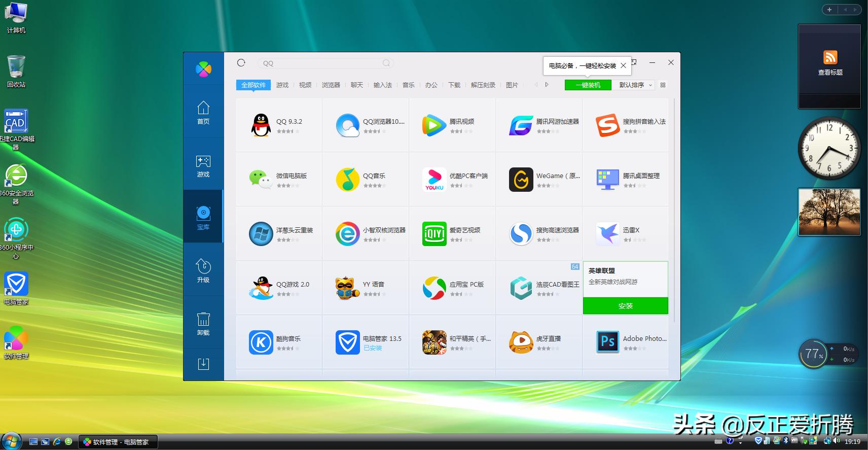
Task: Click the 优酷PC客户端 icon
Action: 434,180
